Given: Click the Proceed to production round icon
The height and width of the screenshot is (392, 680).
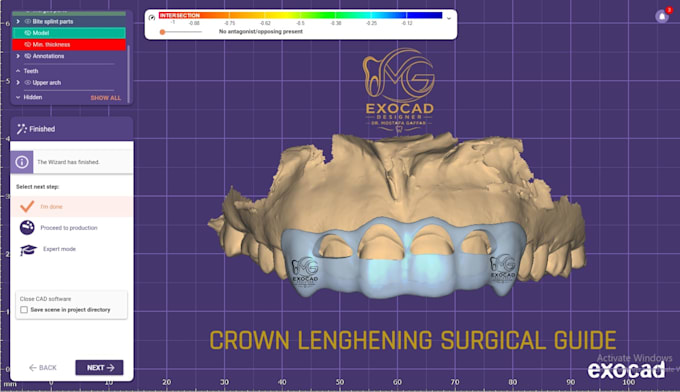Looking at the screenshot, I should click(x=27, y=227).
